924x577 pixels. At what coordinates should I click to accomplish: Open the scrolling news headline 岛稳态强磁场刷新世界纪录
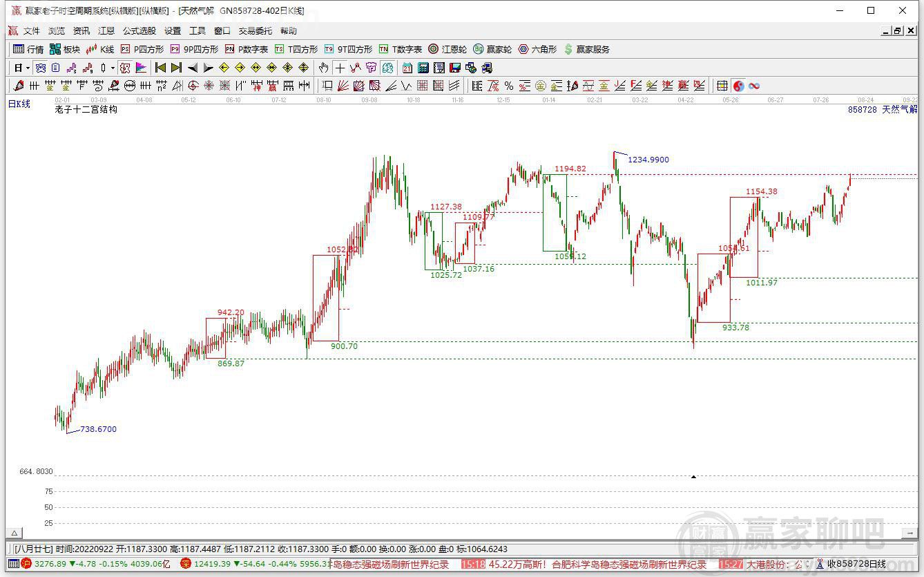point(391,565)
